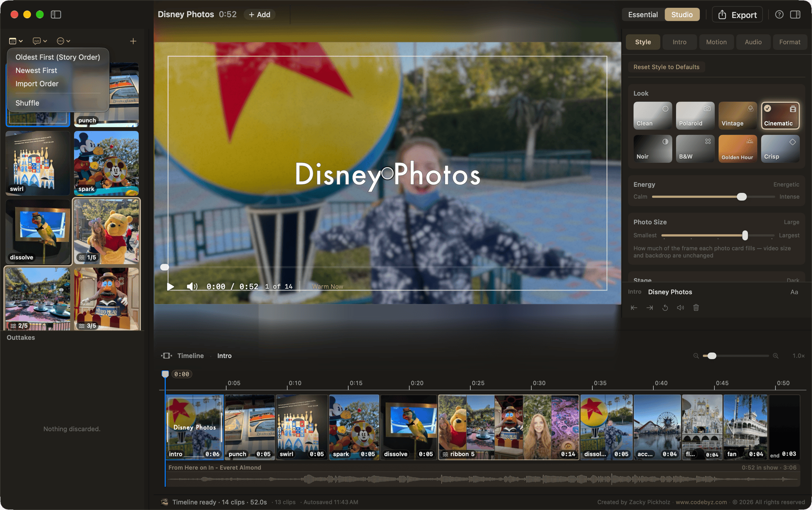Open the sort order calendar dropdown
The image size is (812, 510).
16,41
